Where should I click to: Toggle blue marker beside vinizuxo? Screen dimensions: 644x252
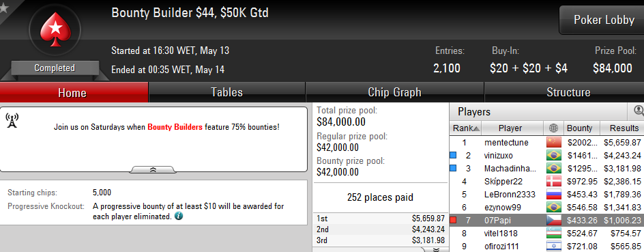click(454, 156)
